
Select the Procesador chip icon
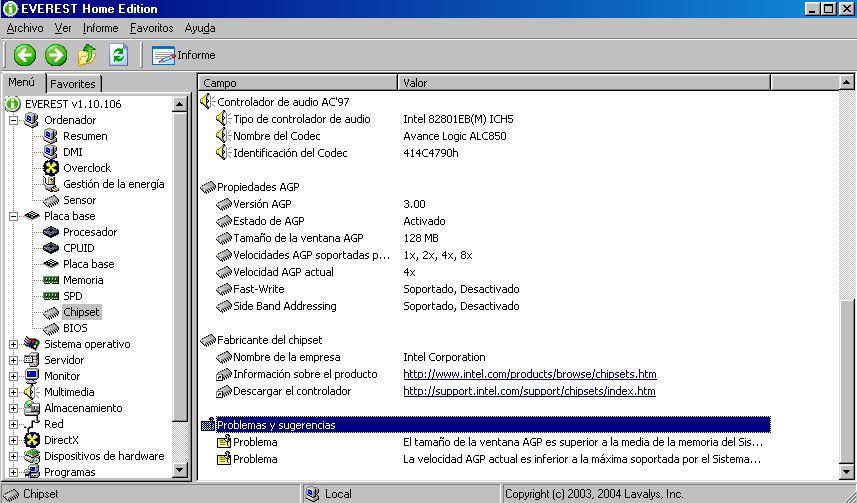click(50, 232)
